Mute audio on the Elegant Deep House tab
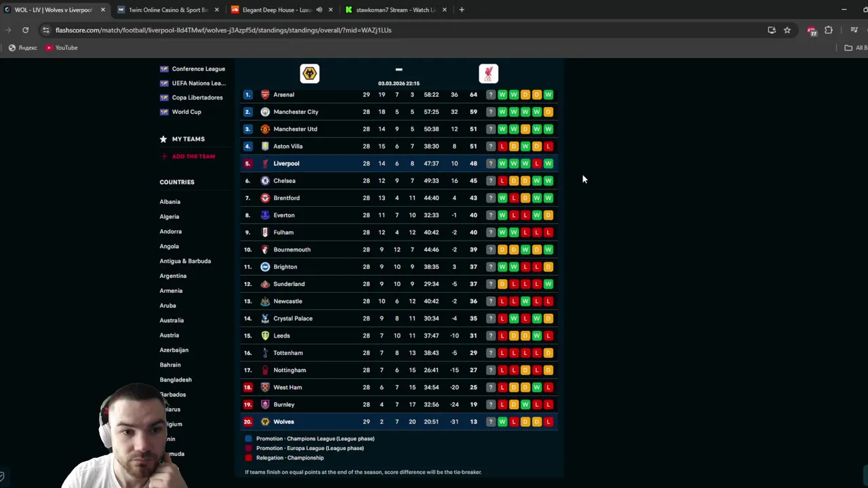This screenshot has height=488, width=868. click(319, 10)
